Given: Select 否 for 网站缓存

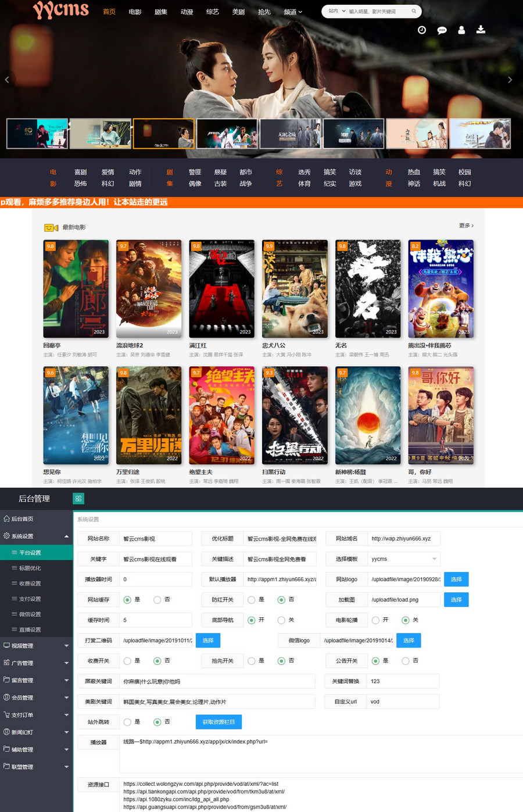Looking at the screenshot, I should click(x=157, y=599).
